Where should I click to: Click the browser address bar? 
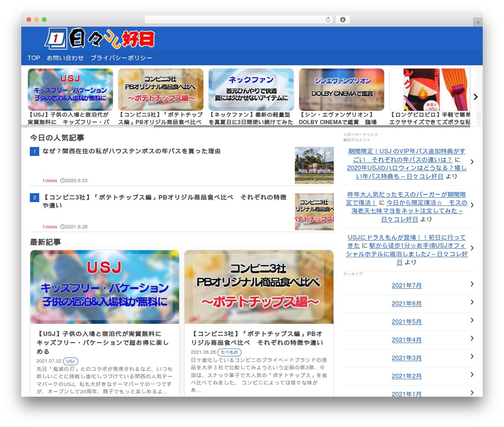coord(238,20)
